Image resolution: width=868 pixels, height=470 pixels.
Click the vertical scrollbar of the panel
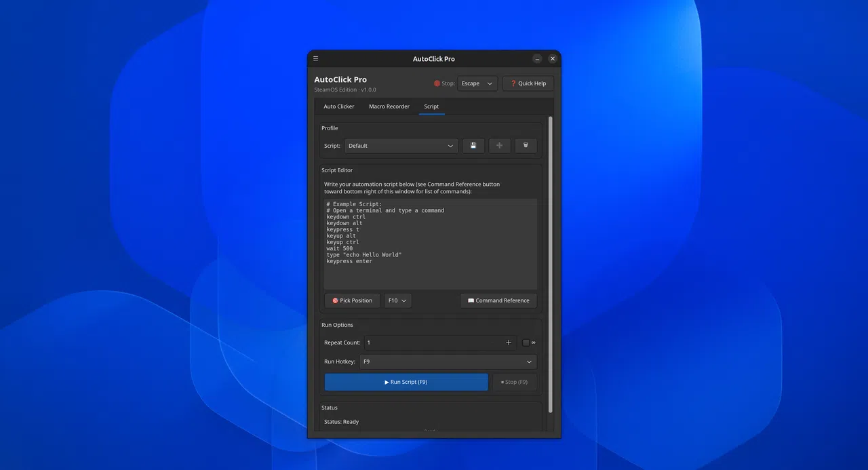pyautogui.click(x=550, y=265)
